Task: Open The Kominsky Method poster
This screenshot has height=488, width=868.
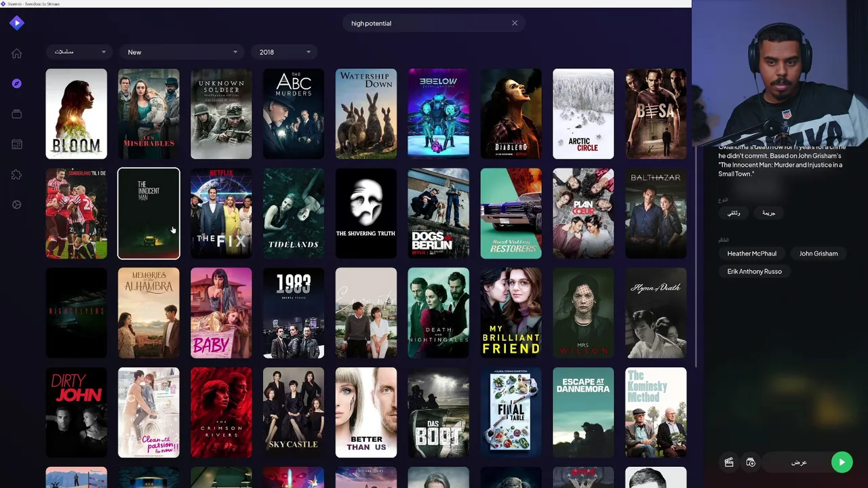Action: (656, 413)
